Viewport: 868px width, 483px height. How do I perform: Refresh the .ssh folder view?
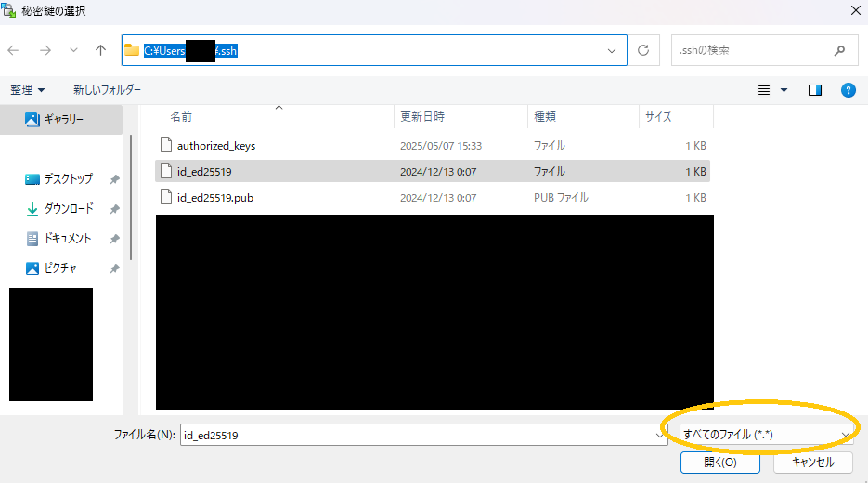click(x=643, y=50)
